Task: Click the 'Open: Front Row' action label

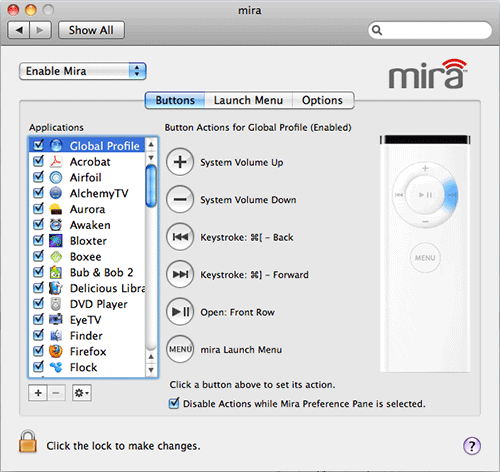Action: tap(237, 312)
